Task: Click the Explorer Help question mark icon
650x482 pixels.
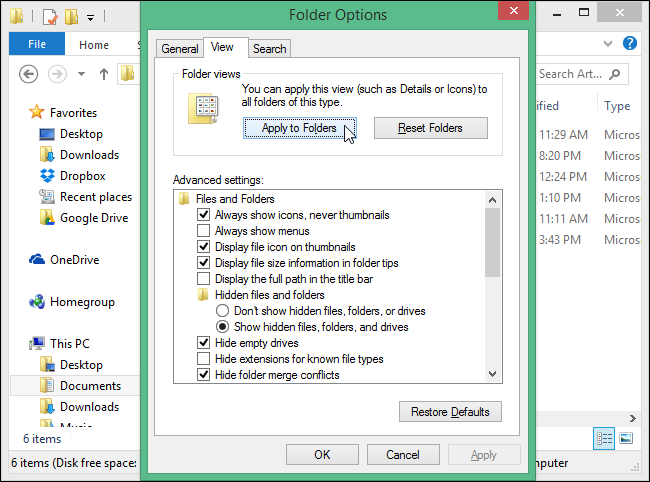Action: pyautogui.click(x=630, y=43)
